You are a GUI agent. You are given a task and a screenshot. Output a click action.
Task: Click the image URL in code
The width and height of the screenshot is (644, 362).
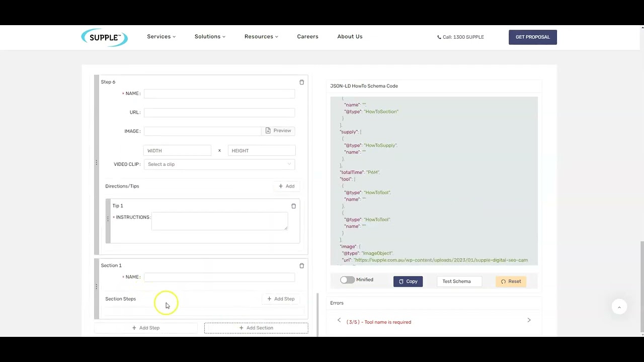[441, 260]
